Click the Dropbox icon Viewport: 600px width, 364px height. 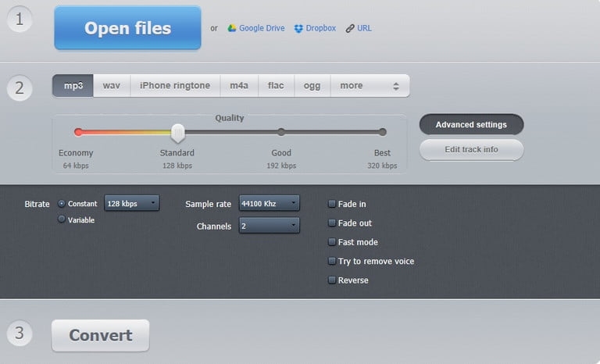pyautogui.click(x=298, y=28)
